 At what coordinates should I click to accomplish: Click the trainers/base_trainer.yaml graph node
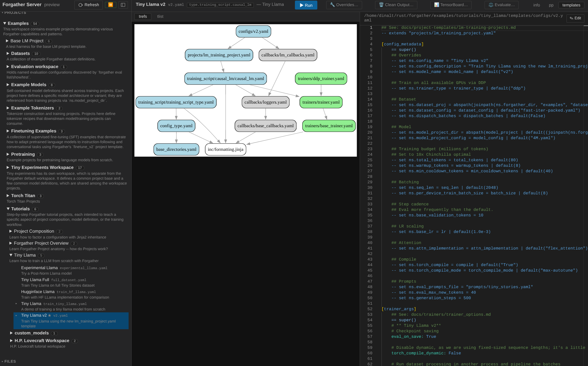pos(329,126)
